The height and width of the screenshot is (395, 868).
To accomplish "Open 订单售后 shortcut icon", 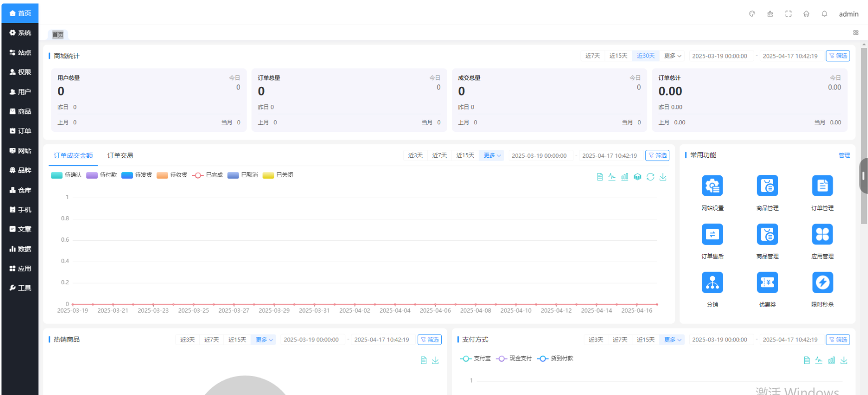I will tap(712, 234).
